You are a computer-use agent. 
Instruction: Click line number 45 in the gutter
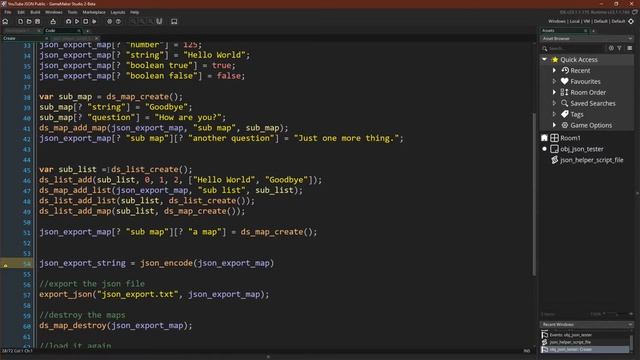tap(27, 170)
